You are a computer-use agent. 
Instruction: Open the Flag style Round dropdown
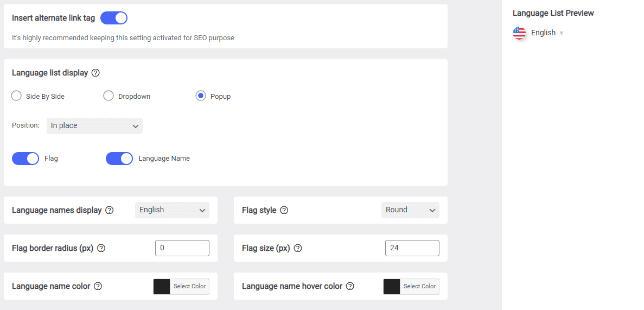coord(410,210)
